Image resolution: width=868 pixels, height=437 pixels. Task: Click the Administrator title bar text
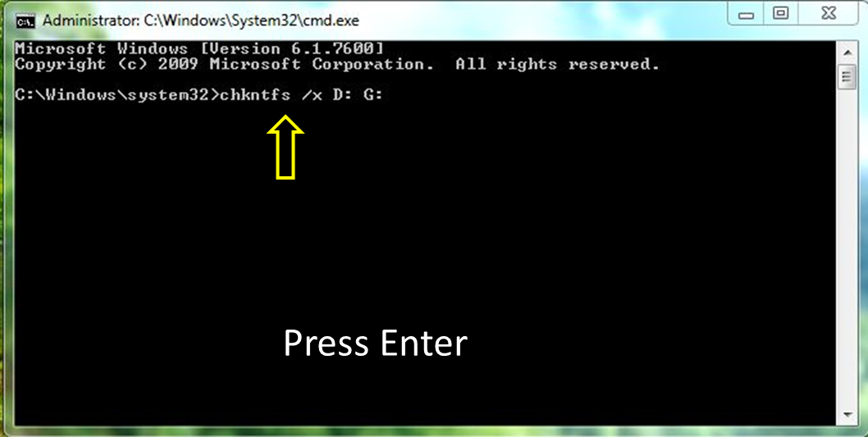click(201, 21)
